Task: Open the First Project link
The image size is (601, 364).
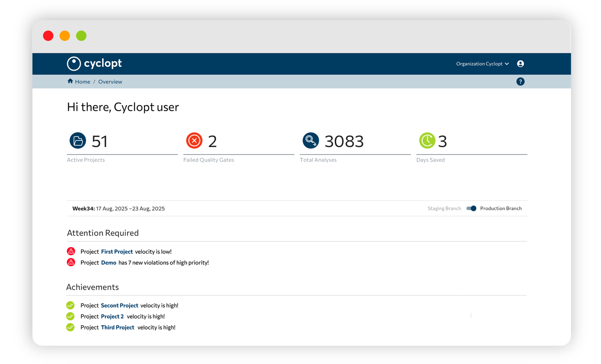Action: [x=117, y=252]
